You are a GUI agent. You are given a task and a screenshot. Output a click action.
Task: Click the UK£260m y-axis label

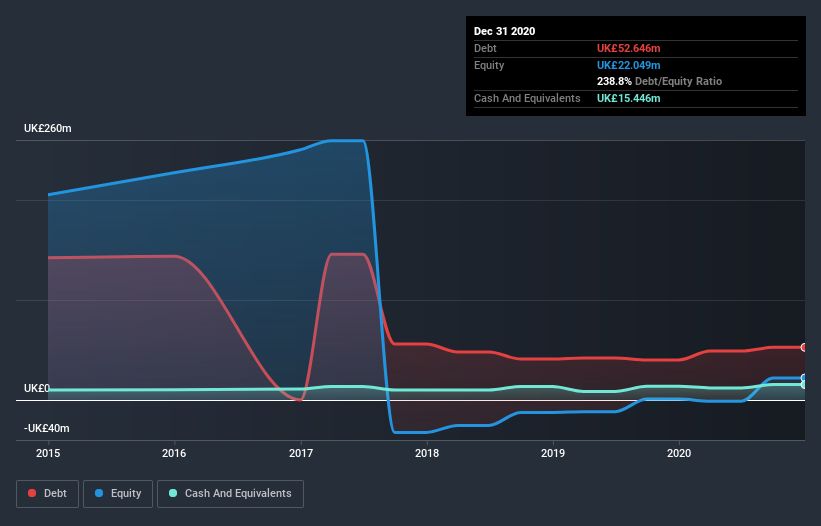(x=48, y=128)
